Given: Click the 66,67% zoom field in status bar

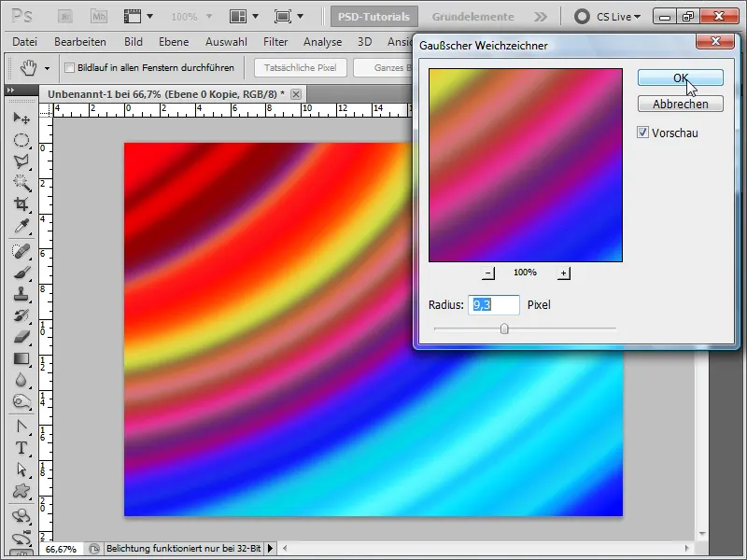Looking at the screenshot, I should point(61,549).
